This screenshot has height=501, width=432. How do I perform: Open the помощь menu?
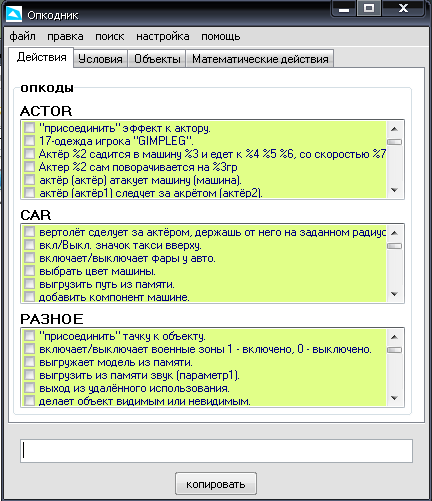pos(221,36)
